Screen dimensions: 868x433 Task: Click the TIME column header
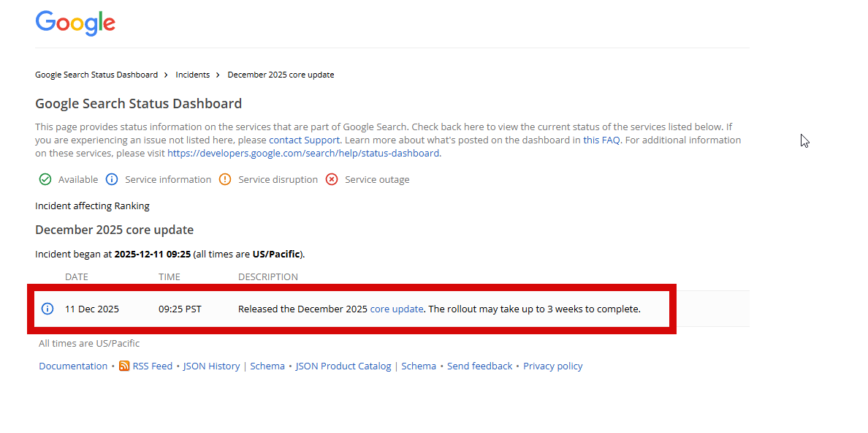[170, 276]
